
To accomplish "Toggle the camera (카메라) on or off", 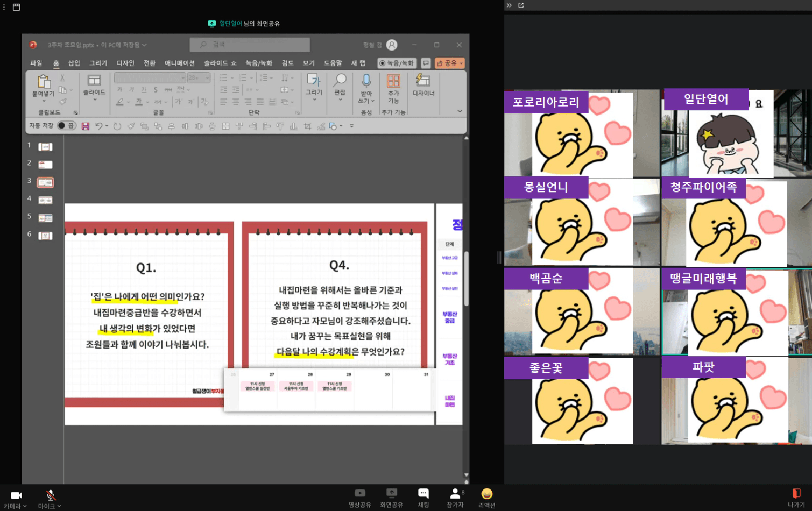I will [16, 495].
